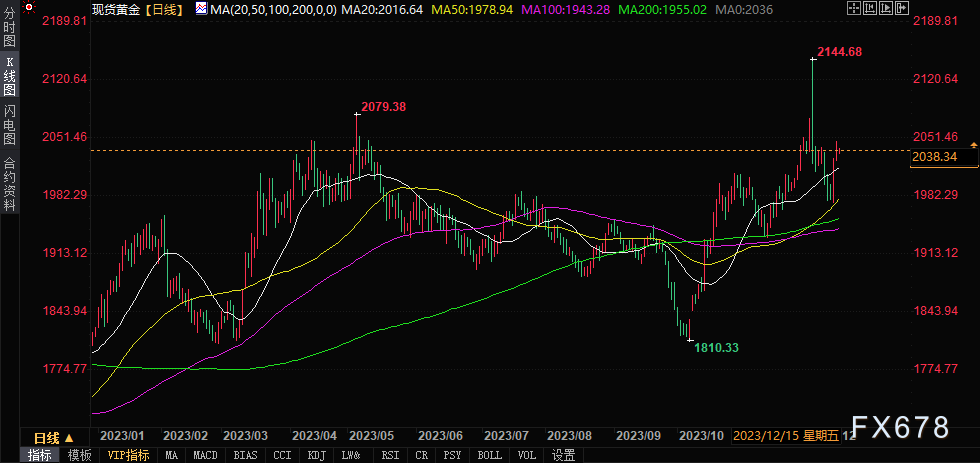Toggle the BOLL indicator

pos(489,455)
